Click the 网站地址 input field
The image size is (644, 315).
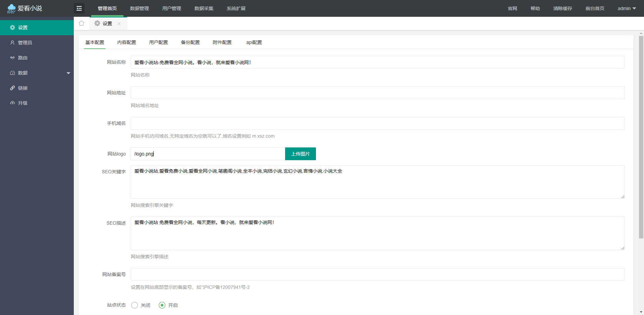tap(377, 93)
